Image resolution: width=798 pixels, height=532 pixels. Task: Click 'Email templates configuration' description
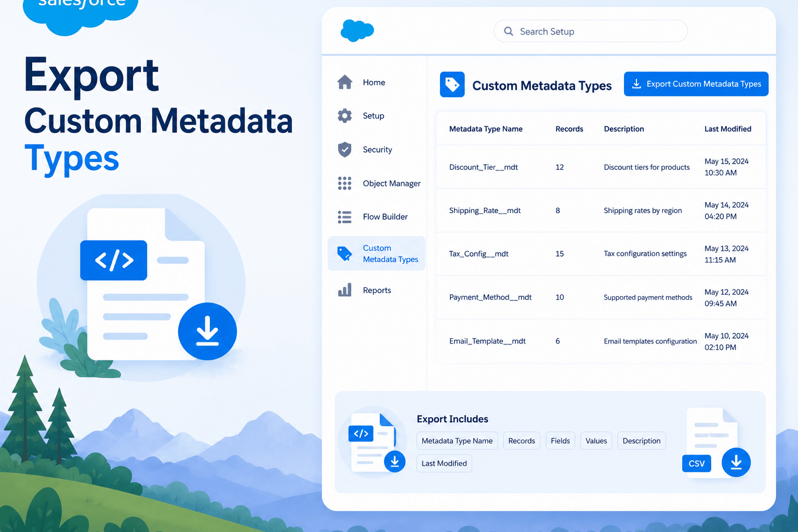(x=650, y=341)
